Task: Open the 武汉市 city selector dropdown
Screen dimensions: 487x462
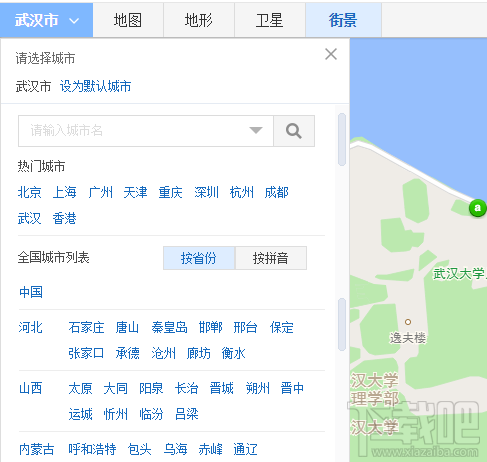Action: click(46, 20)
